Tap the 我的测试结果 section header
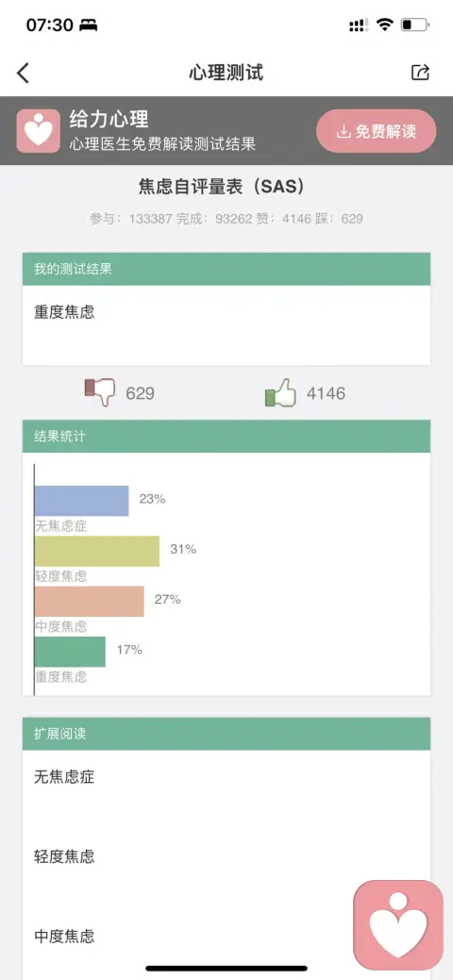This screenshot has height=980, width=453. (226, 270)
